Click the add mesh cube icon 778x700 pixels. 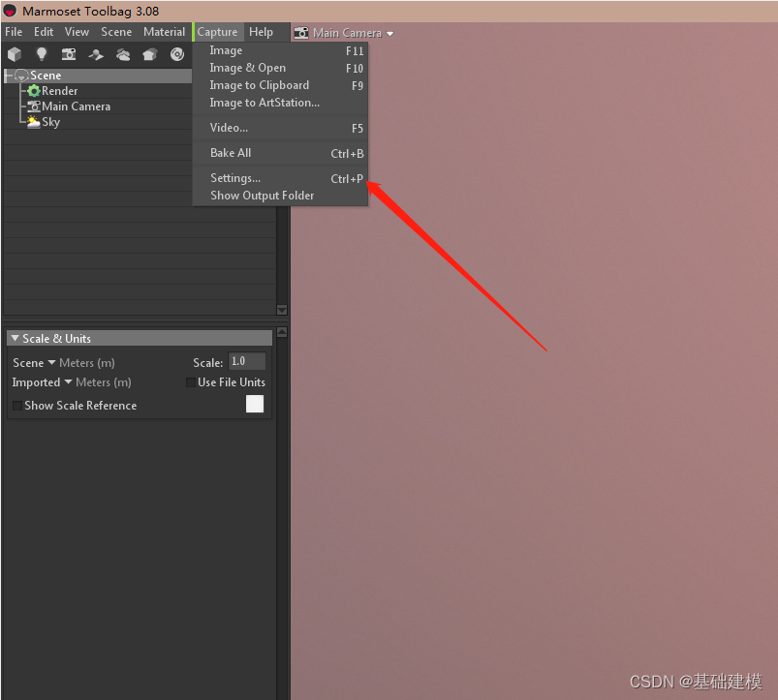pyautogui.click(x=15, y=53)
